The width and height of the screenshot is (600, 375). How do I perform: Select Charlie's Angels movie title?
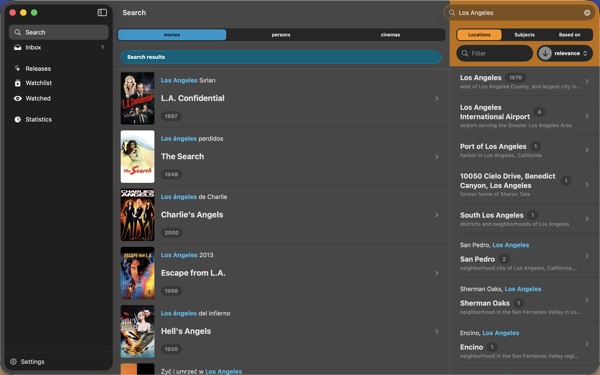tap(192, 215)
